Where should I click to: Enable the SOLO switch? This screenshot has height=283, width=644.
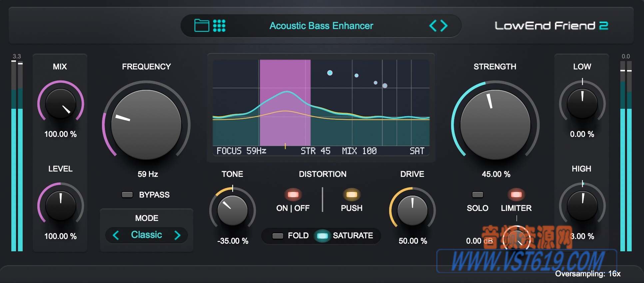pyautogui.click(x=477, y=195)
